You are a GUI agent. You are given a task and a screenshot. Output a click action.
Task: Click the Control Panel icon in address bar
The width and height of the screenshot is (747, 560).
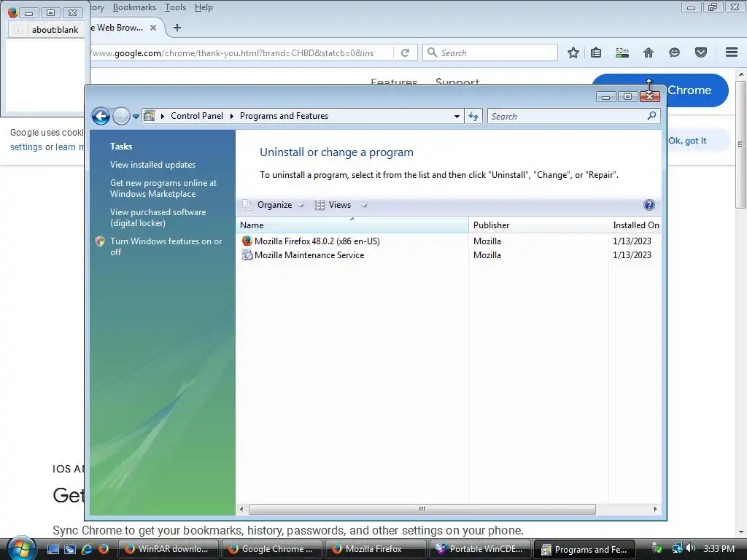coord(149,116)
